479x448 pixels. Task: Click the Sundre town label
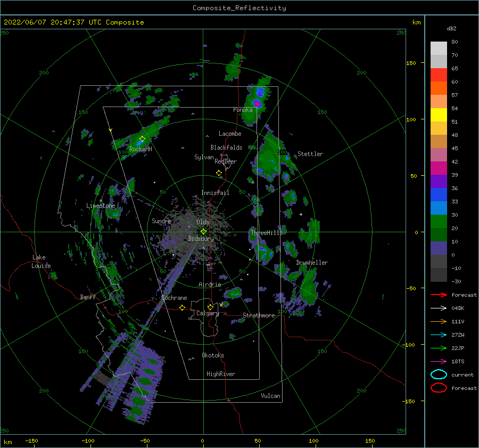coord(161,221)
